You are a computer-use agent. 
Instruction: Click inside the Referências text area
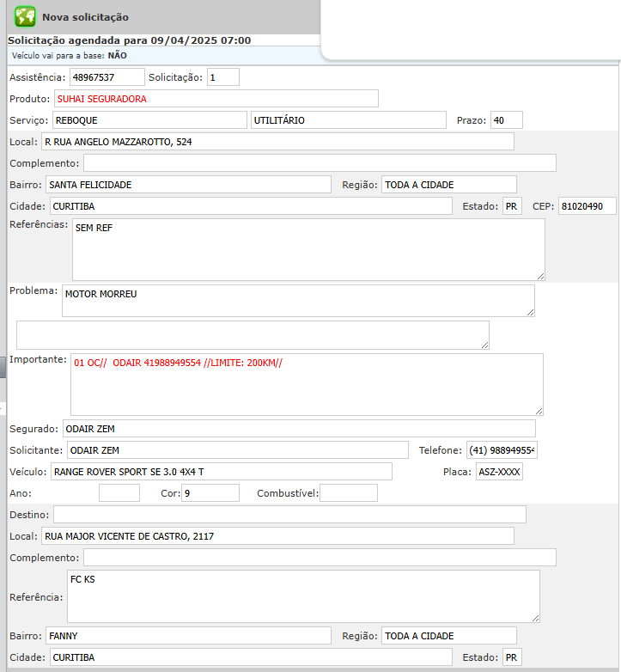(x=307, y=249)
